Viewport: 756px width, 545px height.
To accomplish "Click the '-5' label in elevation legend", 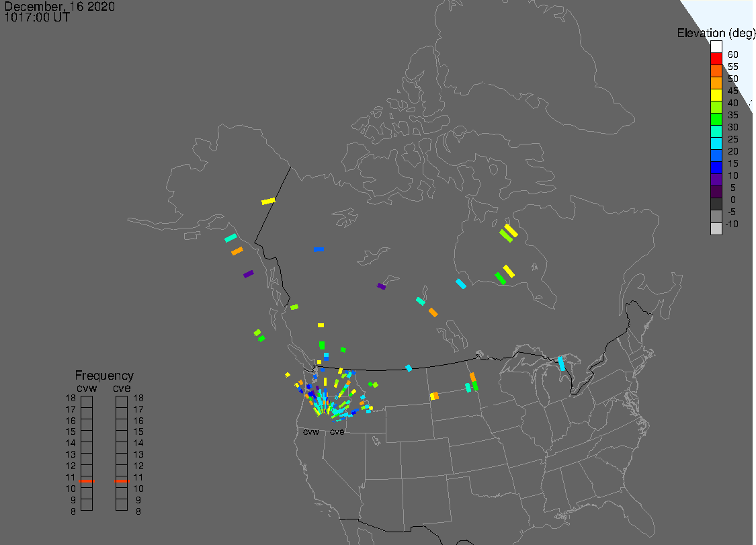I will (x=732, y=212).
